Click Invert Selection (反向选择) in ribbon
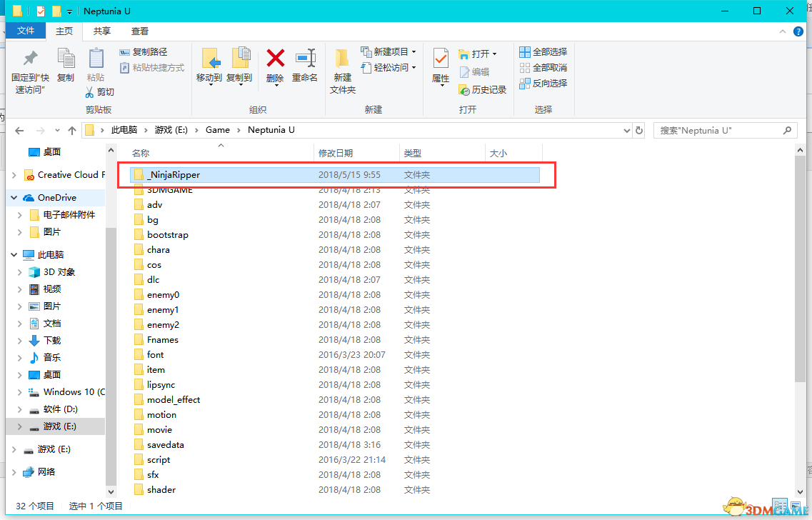Viewport: 812px width, 520px height. 543,84
